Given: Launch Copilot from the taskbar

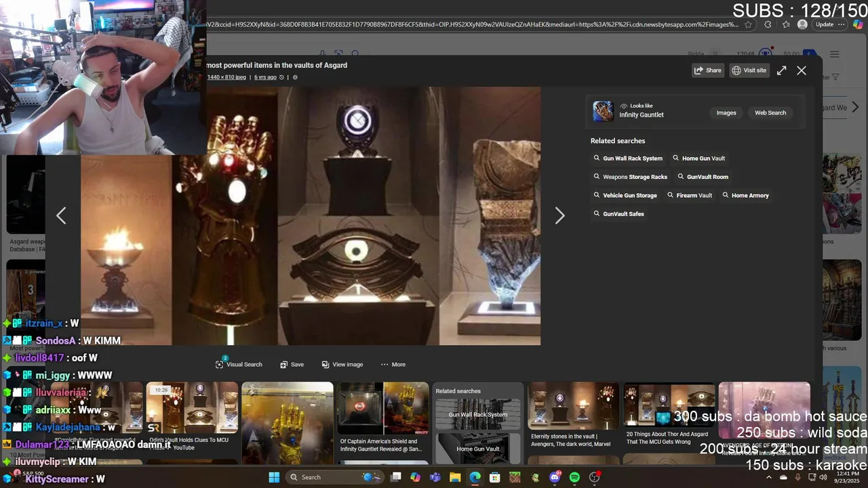Looking at the screenshot, I should click(415, 477).
